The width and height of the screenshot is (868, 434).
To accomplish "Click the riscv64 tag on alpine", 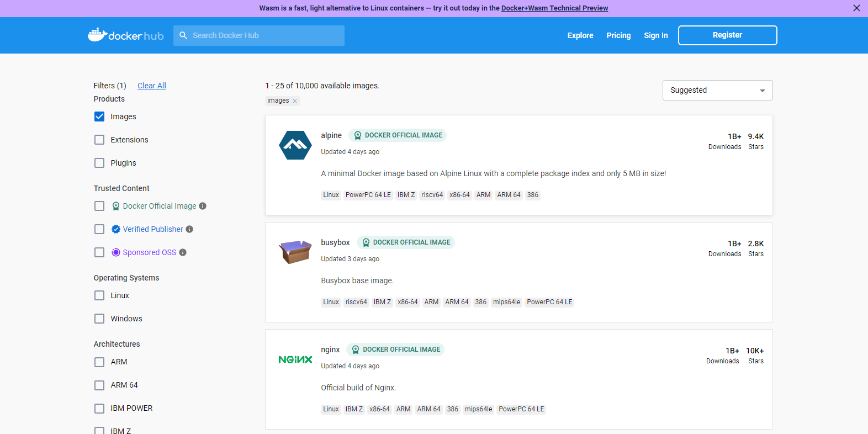I will (x=432, y=195).
